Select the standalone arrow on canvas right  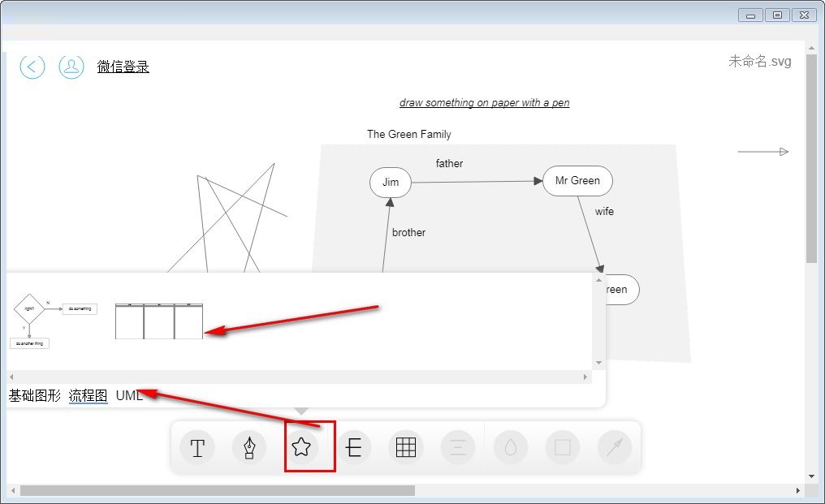point(763,152)
